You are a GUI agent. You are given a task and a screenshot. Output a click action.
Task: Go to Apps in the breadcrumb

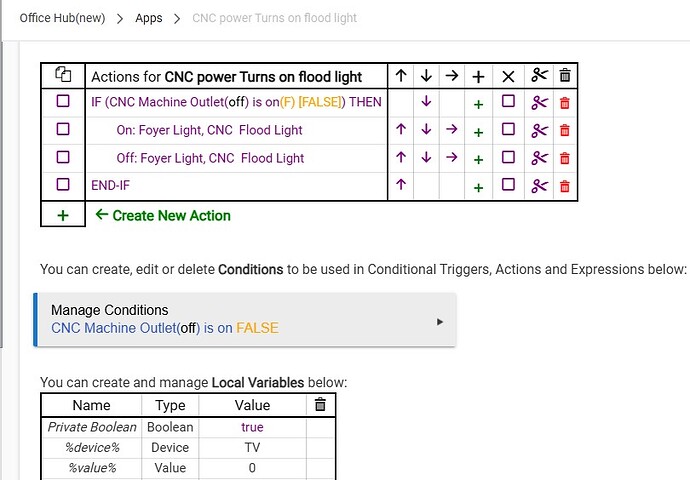click(149, 18)
